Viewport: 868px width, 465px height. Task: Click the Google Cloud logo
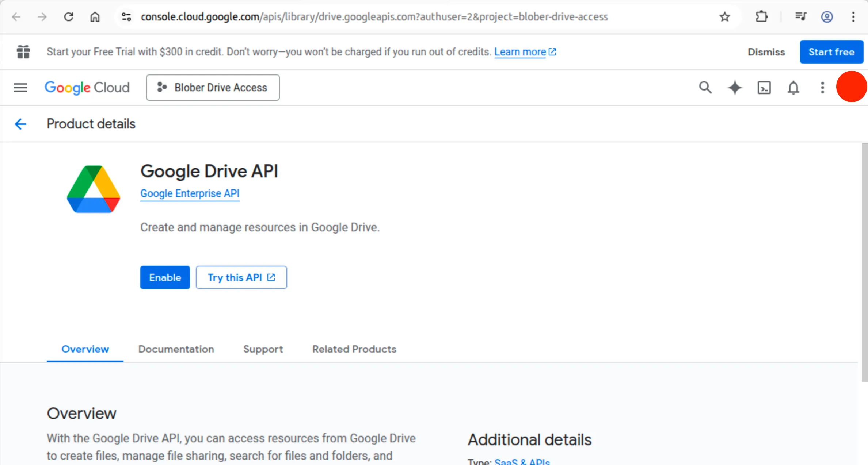click(x=87, y=87)
